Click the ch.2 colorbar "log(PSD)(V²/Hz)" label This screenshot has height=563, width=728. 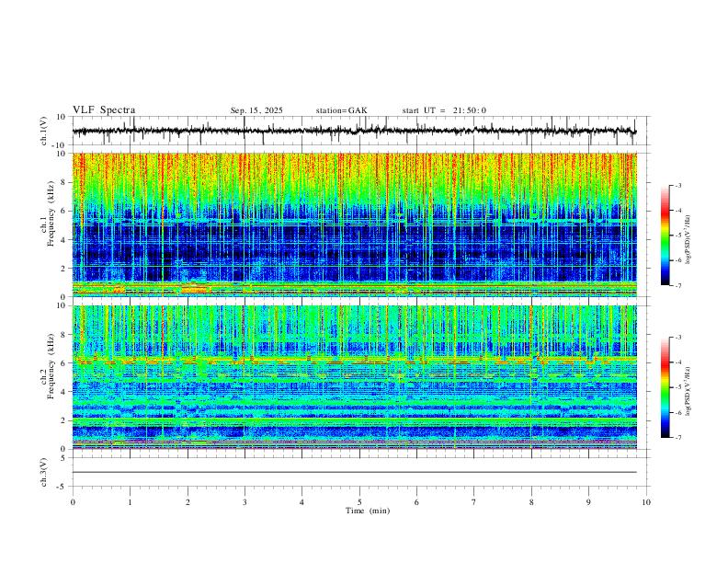688,391
